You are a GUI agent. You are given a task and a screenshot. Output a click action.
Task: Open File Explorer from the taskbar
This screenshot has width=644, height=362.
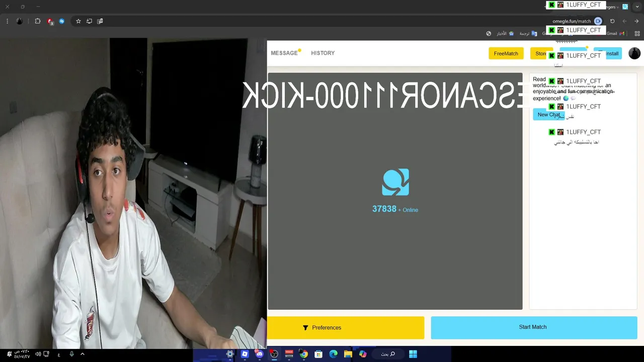[x=348, y=354]
